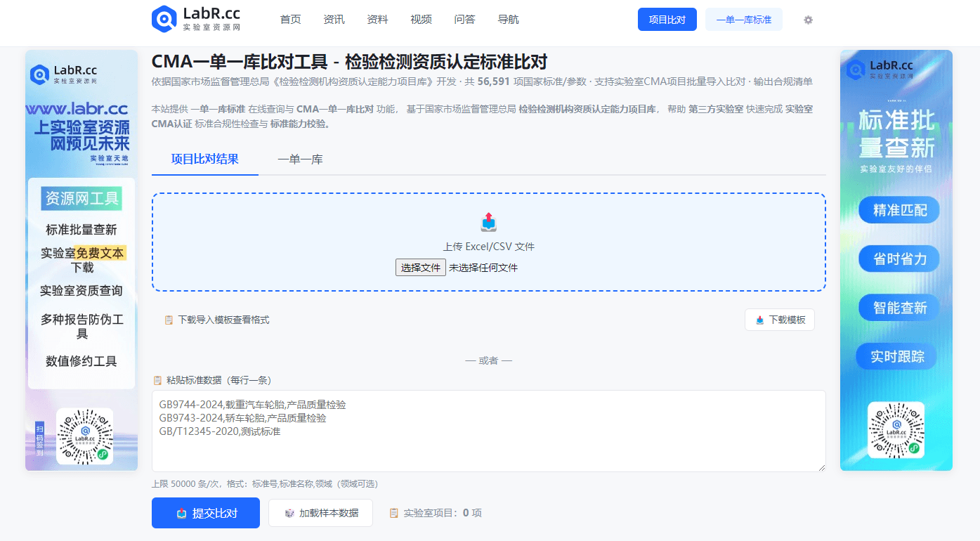Image resolution: width=980 pixels, height=541 pixels.
Task: Click the 上限 50000 条/次 format hint
Action: pos(265,484)
